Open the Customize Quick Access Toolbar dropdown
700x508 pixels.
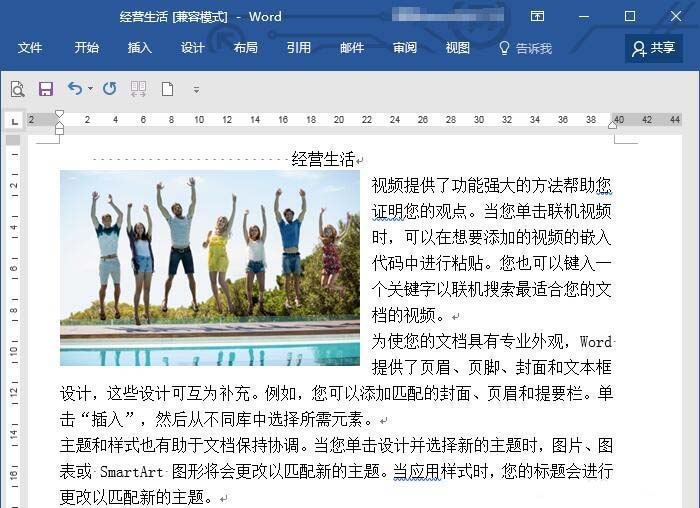pos(196,89)
